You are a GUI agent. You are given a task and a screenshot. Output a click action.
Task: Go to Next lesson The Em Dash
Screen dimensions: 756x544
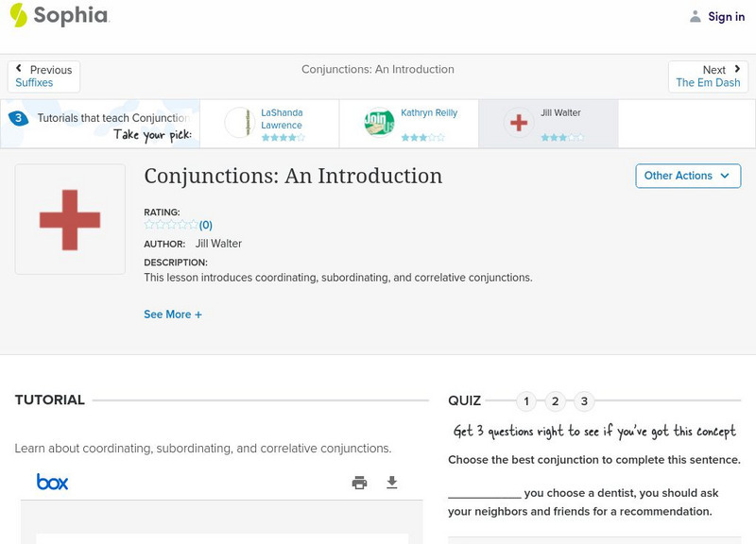coord(708,76)
